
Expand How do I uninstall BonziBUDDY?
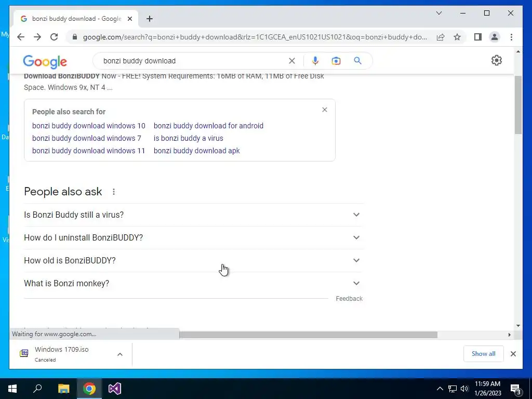[x=193, y=237]
